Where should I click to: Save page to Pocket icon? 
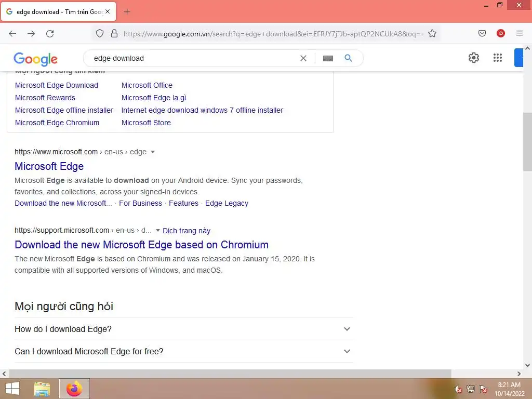point(482,33)
